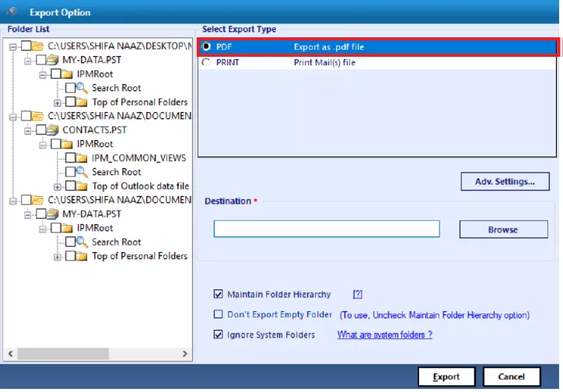Click the DESKTOP path root folder icon

39,46
